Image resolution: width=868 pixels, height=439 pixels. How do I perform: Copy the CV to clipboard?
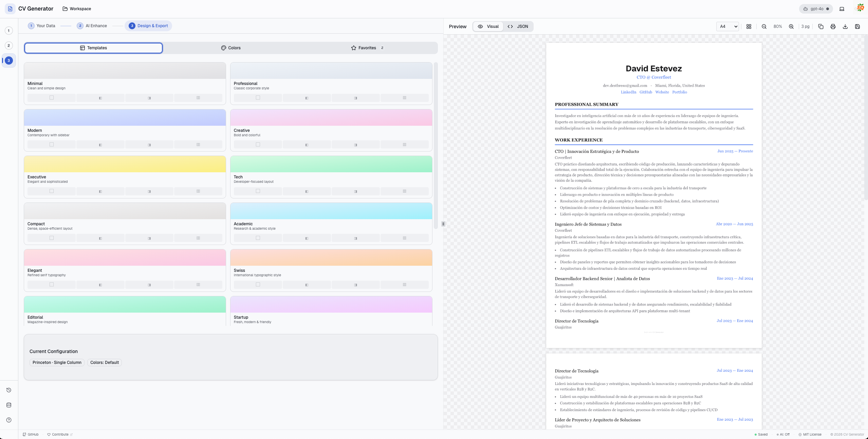(x=820, y=27)
